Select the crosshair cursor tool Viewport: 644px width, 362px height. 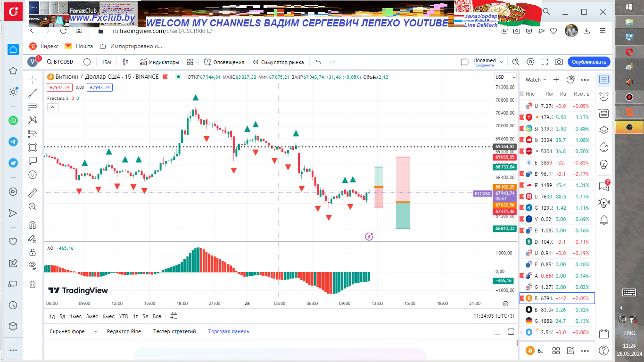click(33, 79)
